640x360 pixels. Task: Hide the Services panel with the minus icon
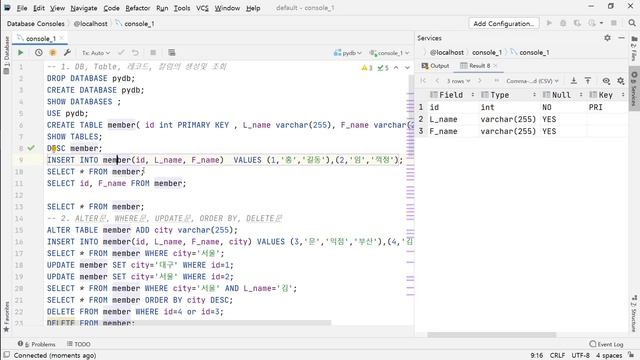621,38
